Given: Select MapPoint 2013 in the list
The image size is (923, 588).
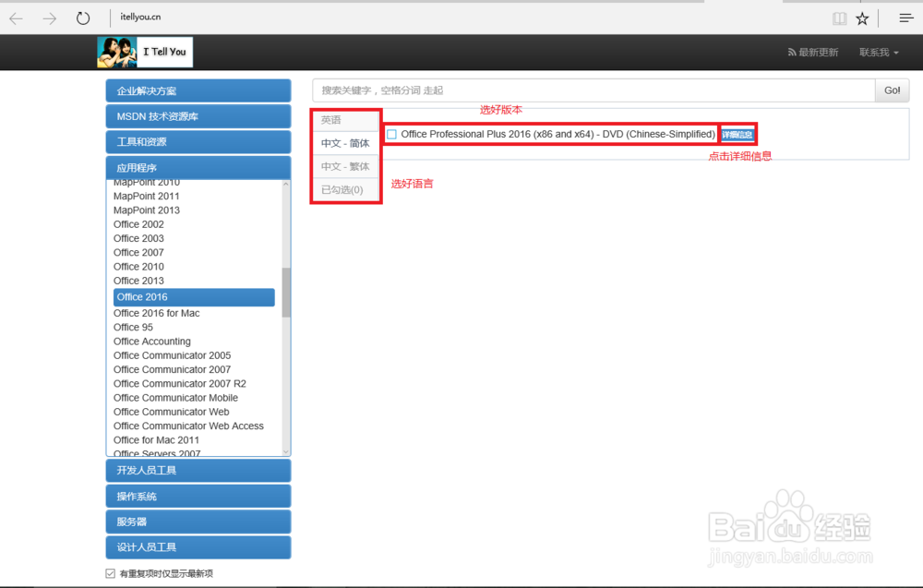Looking at the screenshot, I should pyautogui.click(x=147, y=210).
